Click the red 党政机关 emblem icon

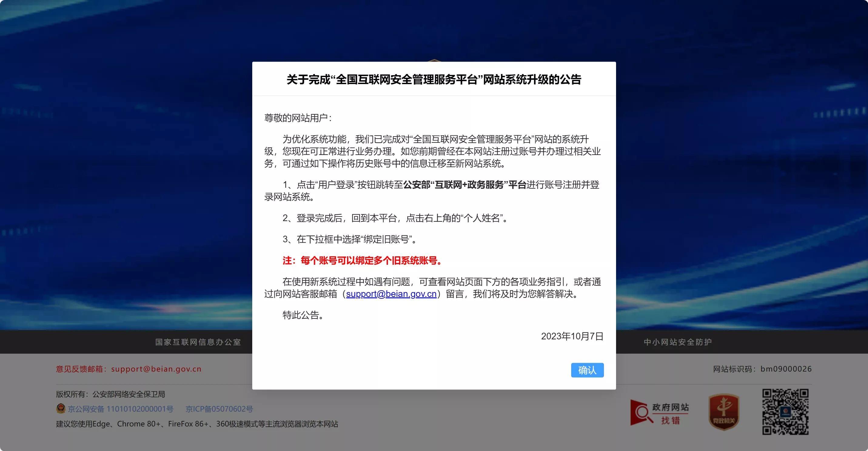pyautogui.click(x=724, y=412)
